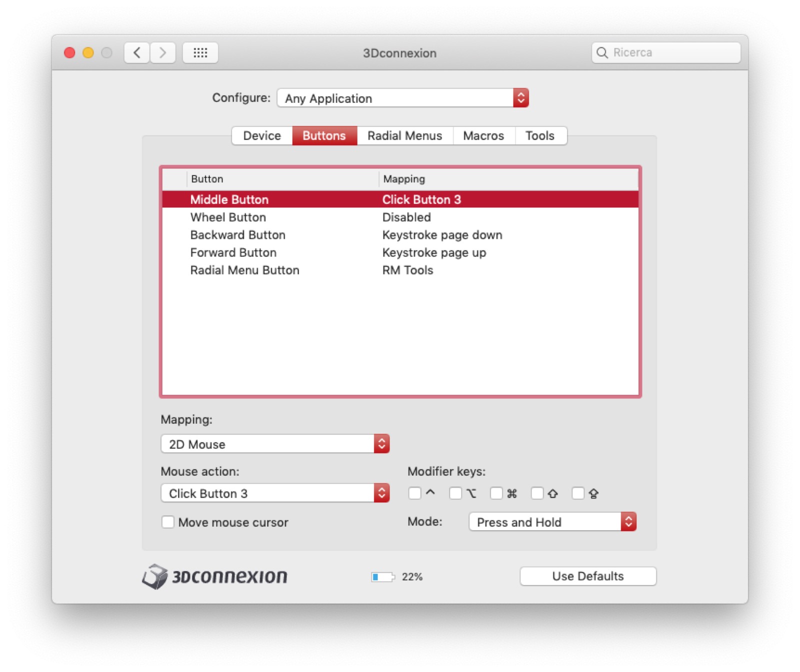Select the Backward Button row
This screenshot has width=800, height=672.
coord(400,235)
